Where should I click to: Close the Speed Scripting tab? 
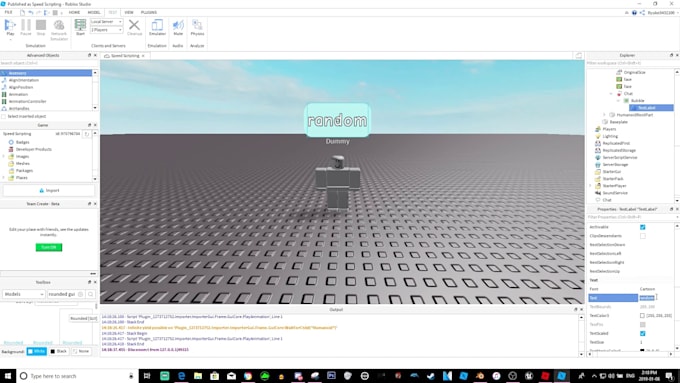(x=143, y=56)
